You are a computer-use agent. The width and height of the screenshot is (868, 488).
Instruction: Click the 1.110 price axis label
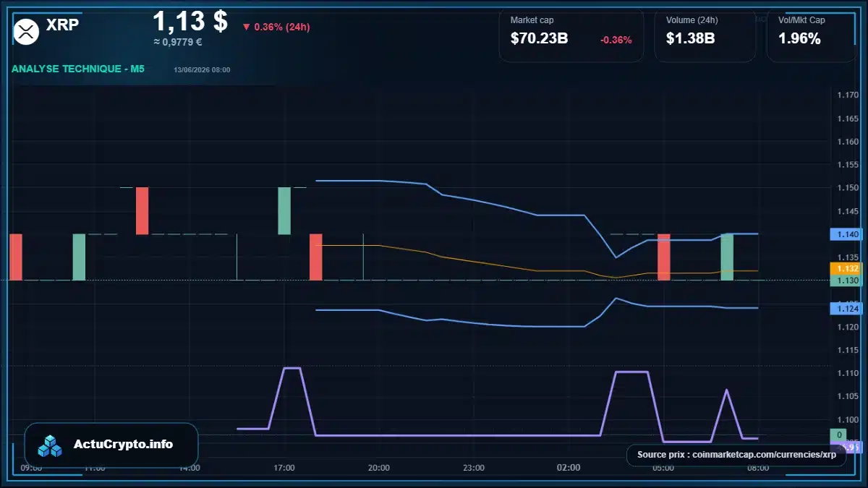(848, 373)
